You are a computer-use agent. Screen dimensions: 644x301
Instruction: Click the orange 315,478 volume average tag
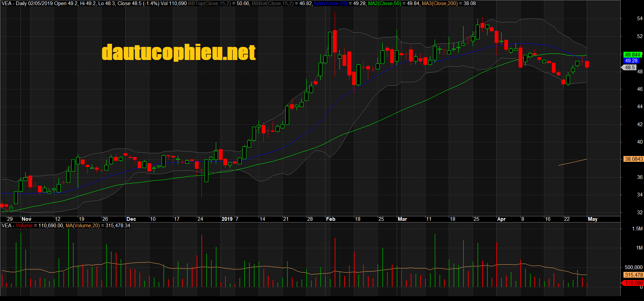pos(633,275)
